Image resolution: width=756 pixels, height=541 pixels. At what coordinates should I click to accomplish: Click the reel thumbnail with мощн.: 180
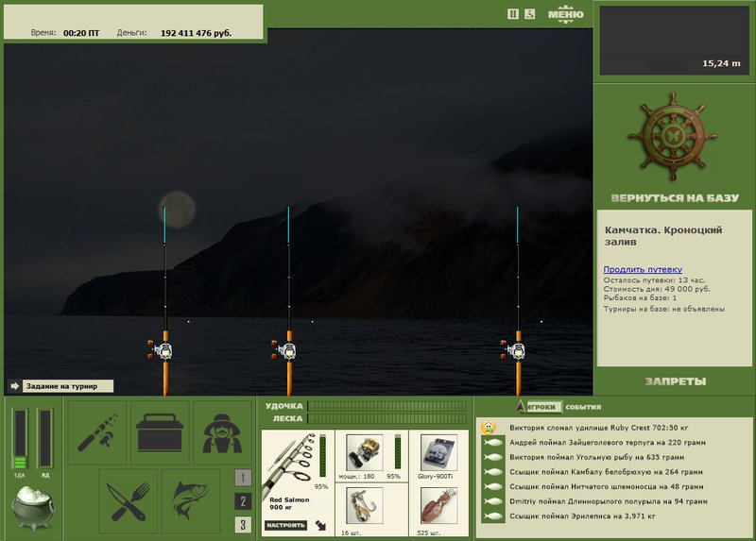365,453
